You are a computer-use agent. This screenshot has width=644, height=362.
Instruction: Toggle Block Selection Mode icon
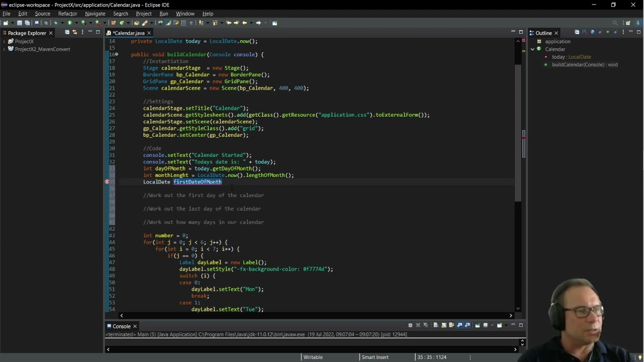[x=183, y=23]
